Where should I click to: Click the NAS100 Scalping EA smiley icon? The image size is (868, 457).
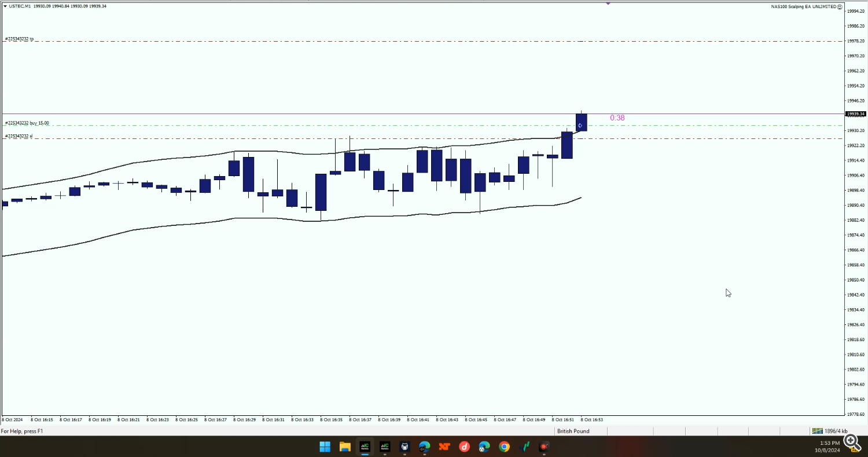pos(840,6)
